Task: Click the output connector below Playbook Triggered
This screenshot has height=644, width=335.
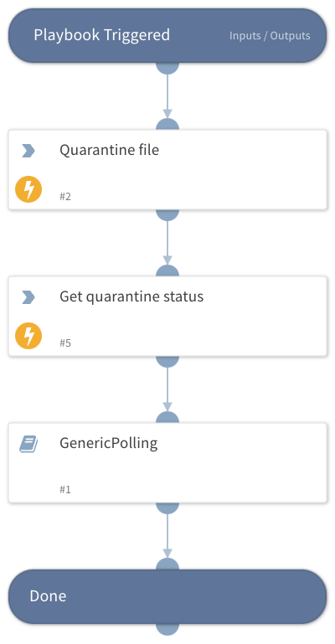Action: pyautogui.click(x=167, y=68)
